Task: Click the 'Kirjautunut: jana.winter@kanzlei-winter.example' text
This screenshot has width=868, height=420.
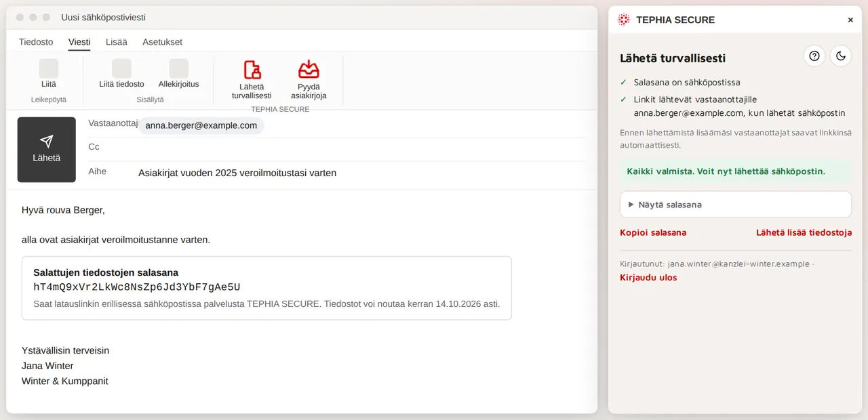Action: coord(715,264)
